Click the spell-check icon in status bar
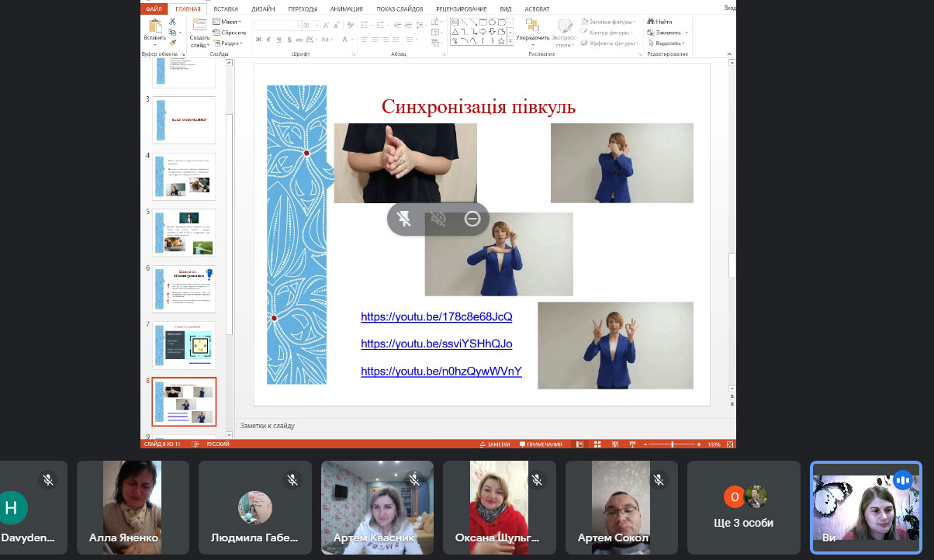Screen dimensions: 934x560 tap(196, 444)
